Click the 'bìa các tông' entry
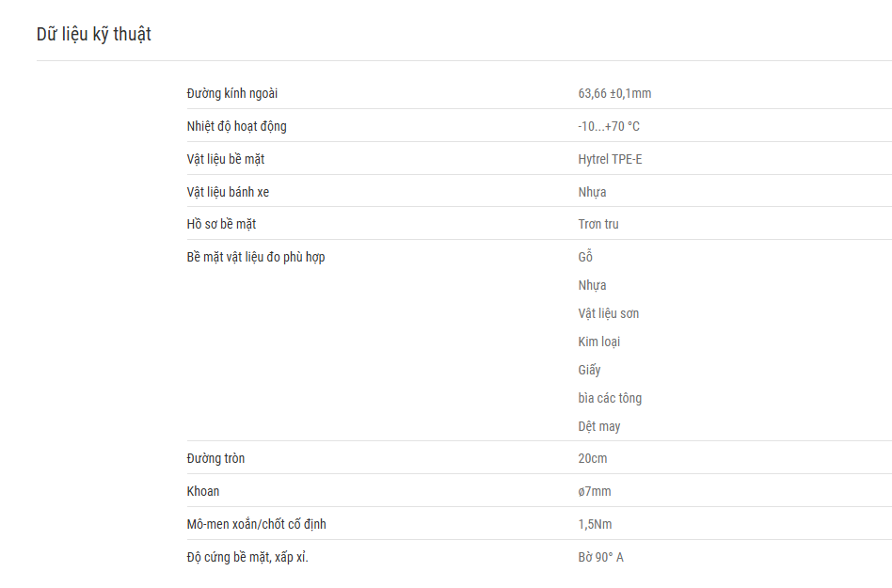892x588 pixels. [x=610, y=398]
